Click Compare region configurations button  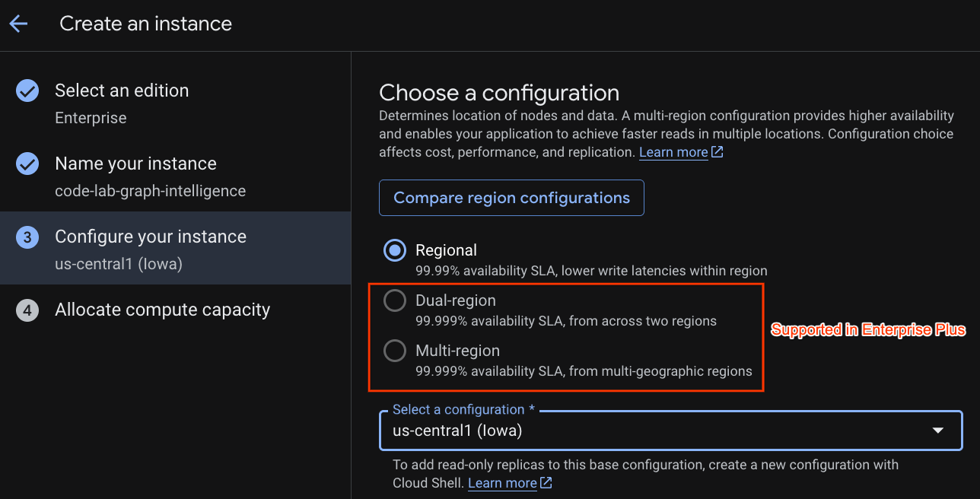511,198
